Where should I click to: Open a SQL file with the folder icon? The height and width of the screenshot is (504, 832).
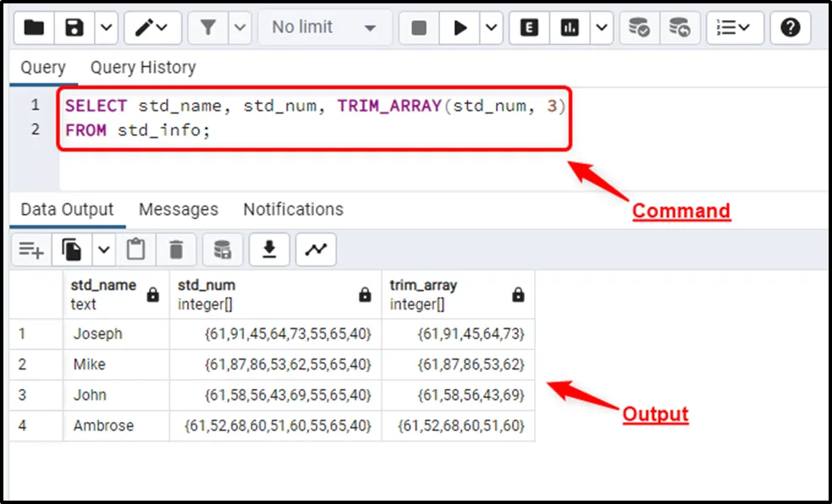pyautogui.click(x=34, y=28)
